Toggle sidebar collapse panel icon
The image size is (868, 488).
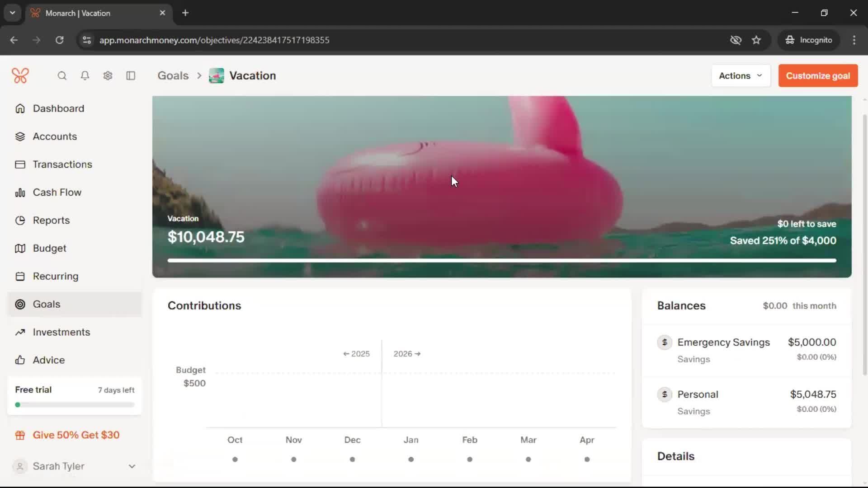(x=131, y=76)
